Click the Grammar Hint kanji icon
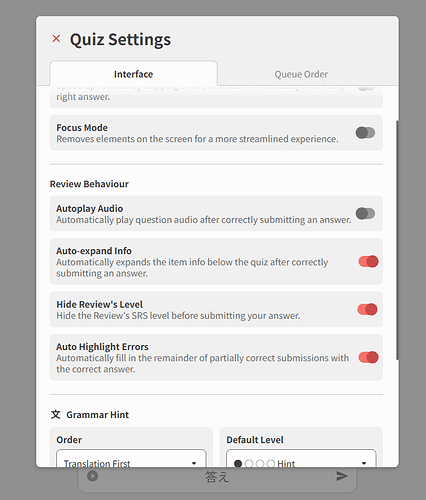The width and height of the screenshot is (426, 500). pyautogui.click(x=56, y=415)
